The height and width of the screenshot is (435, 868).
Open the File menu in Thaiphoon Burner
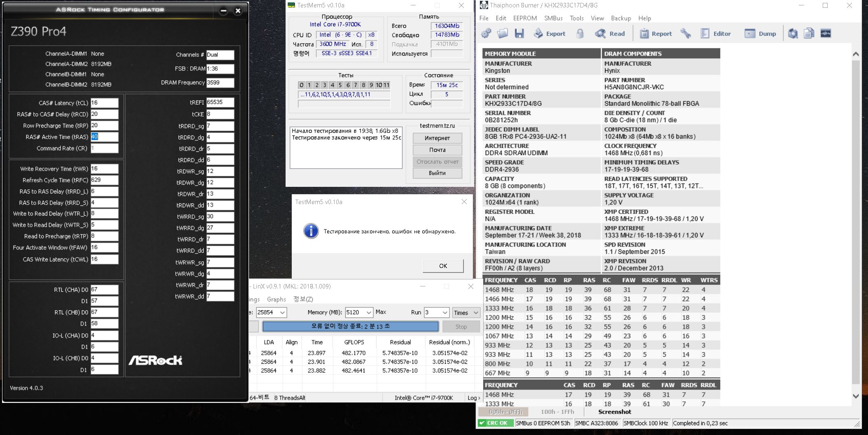pos(484,18)
